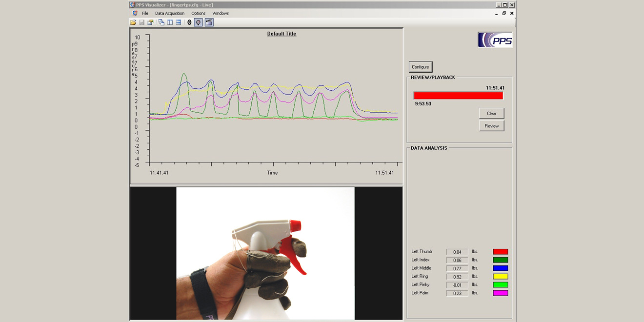Click the PPS logo in right panel
Image resolution: width=644 pixels, height=322 pixels.
point(495,40)
